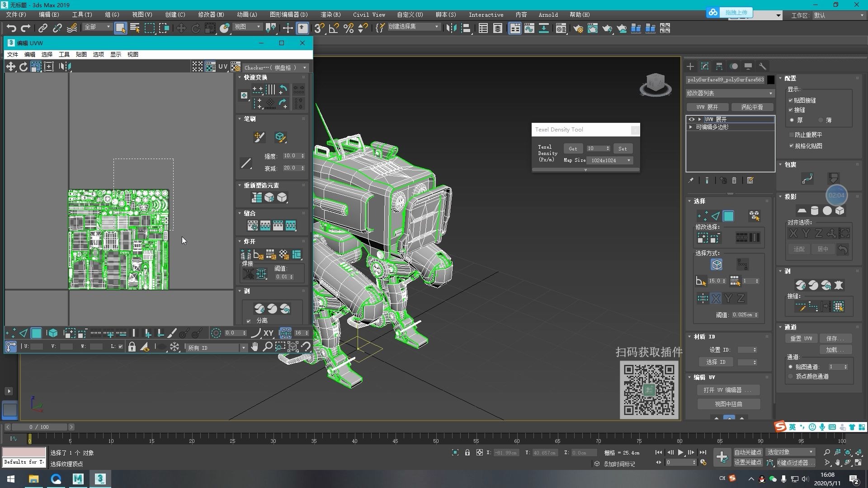Open the Create tab plus icon

(690, 66)
